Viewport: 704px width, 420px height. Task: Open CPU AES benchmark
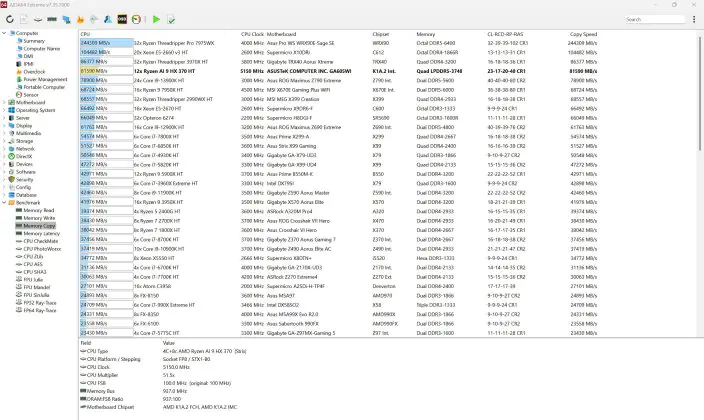33,264
